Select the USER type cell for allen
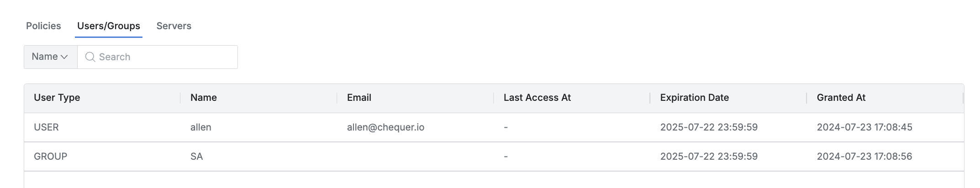The width and height of the screenshot is (980, 188). 46,127
